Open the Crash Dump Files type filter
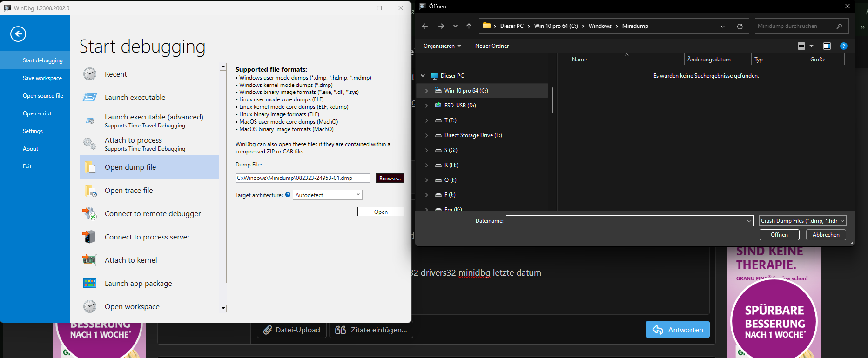 click(x=802, y=221)
